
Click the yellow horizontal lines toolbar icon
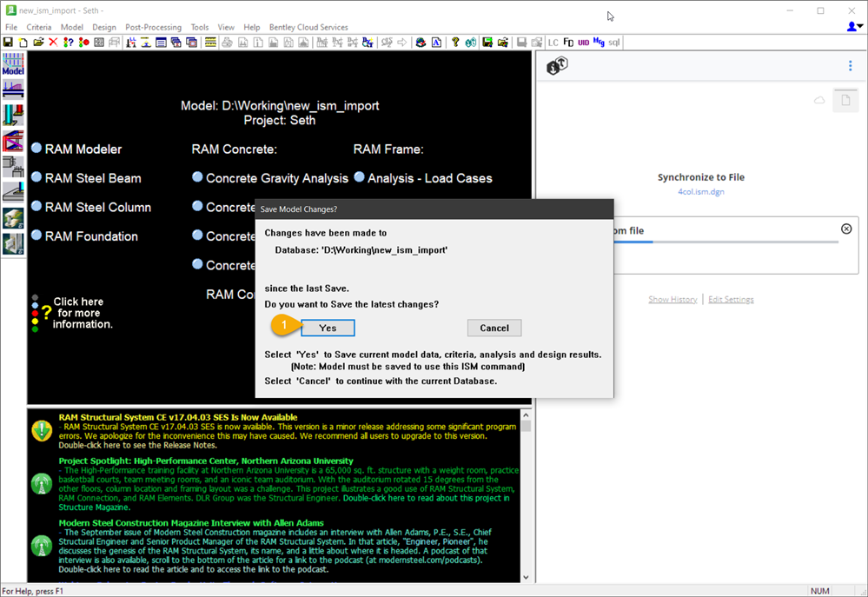(210, 42)
